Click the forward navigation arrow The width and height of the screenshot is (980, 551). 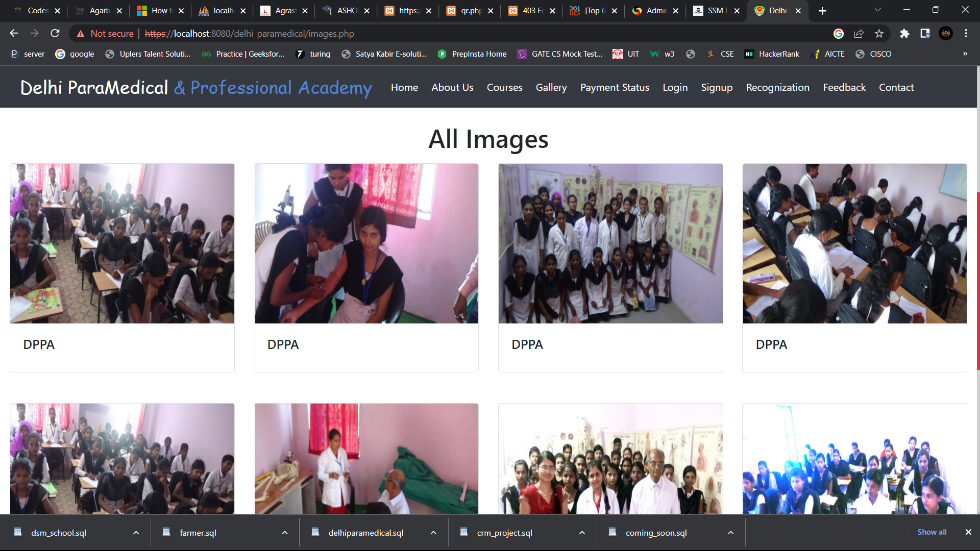coord(34,33)
